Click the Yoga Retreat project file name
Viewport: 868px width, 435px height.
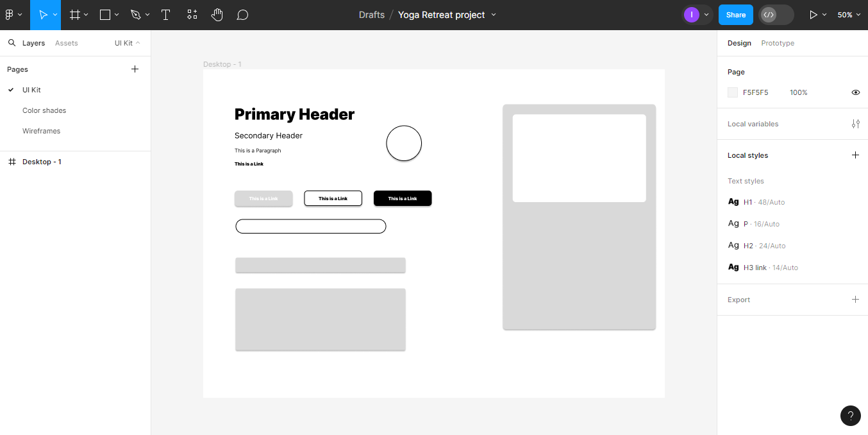(x=442, y=15)
